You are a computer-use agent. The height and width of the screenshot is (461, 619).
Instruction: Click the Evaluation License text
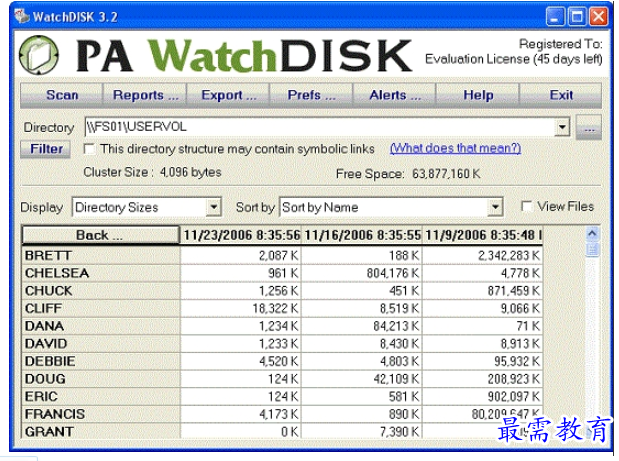513,59
